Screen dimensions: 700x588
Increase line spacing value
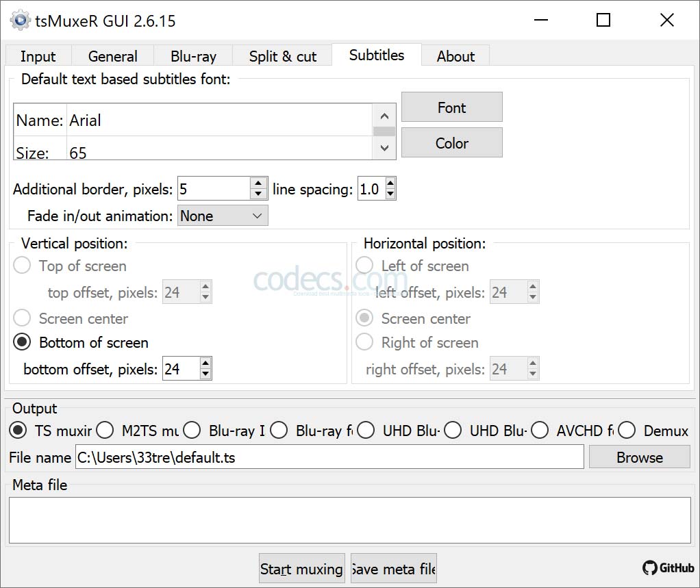pos(390,183)
